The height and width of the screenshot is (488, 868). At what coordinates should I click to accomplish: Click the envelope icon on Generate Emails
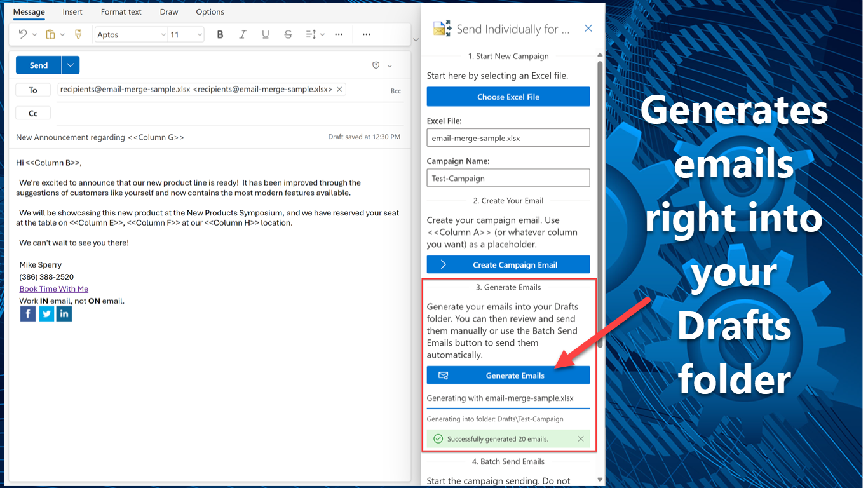444,376
